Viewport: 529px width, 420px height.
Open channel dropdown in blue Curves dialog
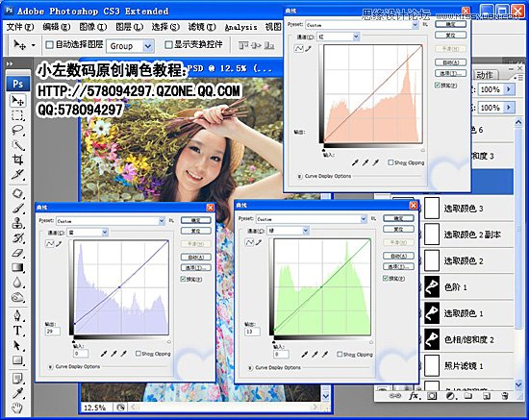point(105,233)
